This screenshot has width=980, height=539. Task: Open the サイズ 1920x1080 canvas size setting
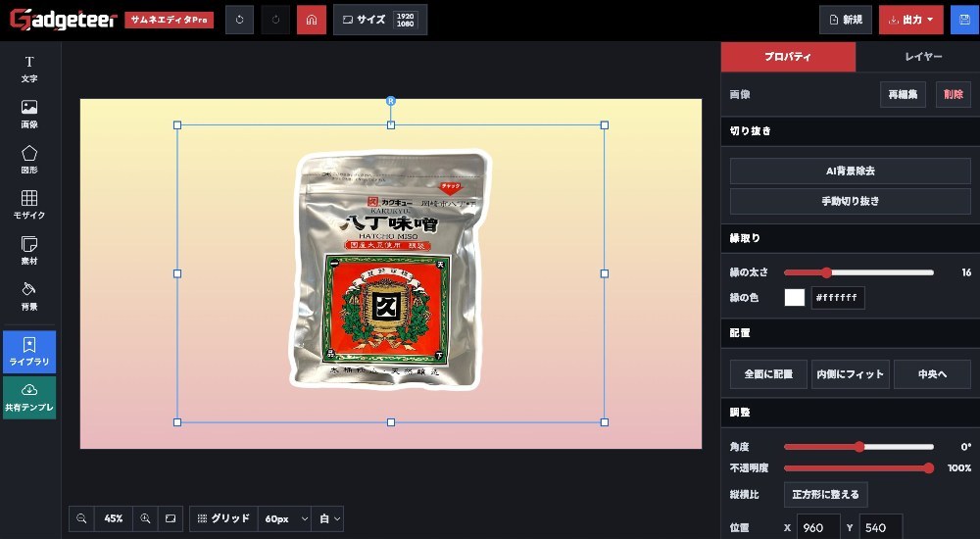(380, 20)
